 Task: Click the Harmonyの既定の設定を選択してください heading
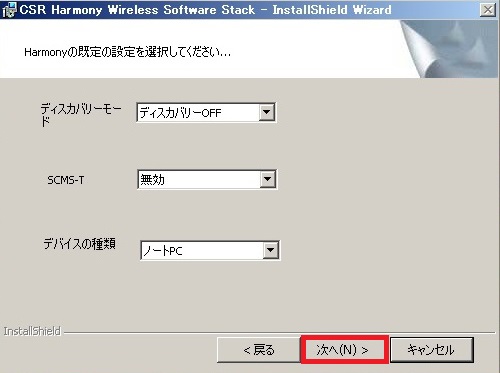(127, 52)
